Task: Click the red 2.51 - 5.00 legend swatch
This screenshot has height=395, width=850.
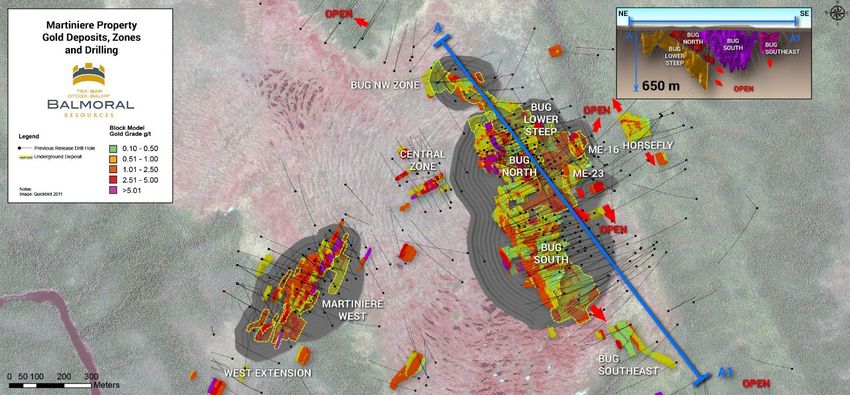Action: 113,180
